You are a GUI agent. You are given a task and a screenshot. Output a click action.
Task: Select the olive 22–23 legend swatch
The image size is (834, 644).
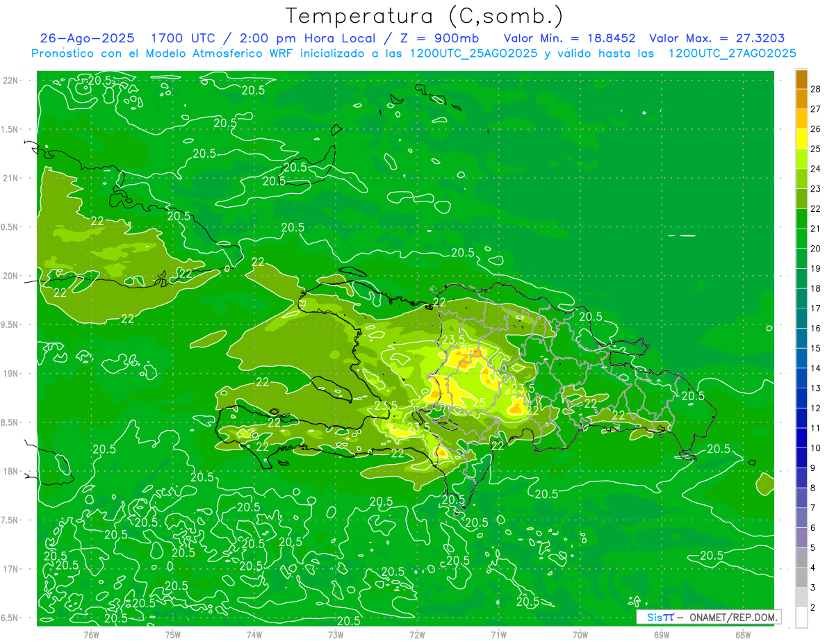tap(801, 199)
